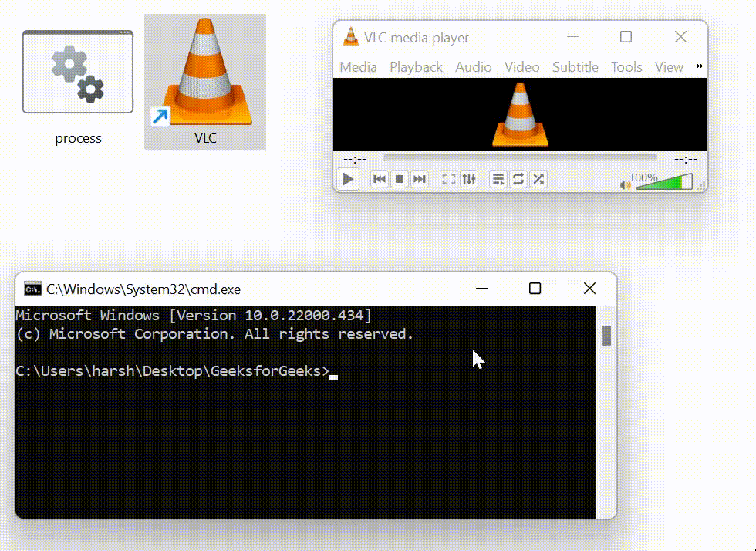Toggle VLC fullscreen mode
The width and height of the screenshot is (756, 551).
tap(449, 180)
